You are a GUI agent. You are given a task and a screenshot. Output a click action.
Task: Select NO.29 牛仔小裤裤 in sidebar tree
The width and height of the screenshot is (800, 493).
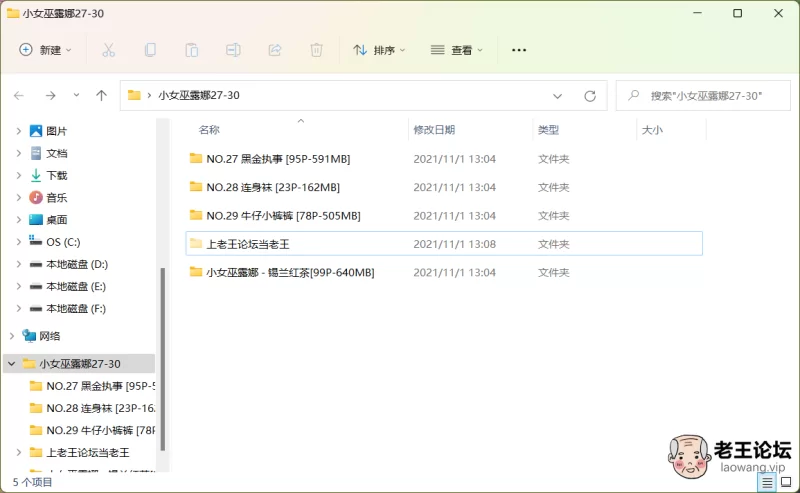[x=92, y=431]
